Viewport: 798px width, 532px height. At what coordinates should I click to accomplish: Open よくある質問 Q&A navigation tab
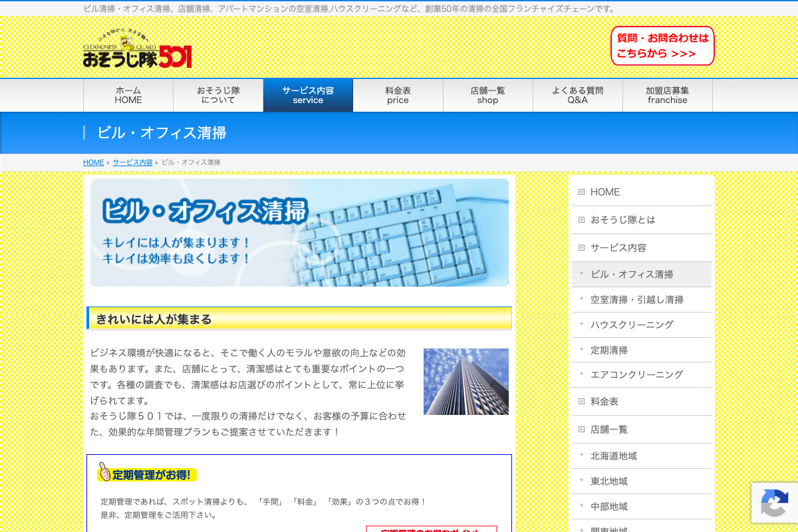(x=577, y=95)
